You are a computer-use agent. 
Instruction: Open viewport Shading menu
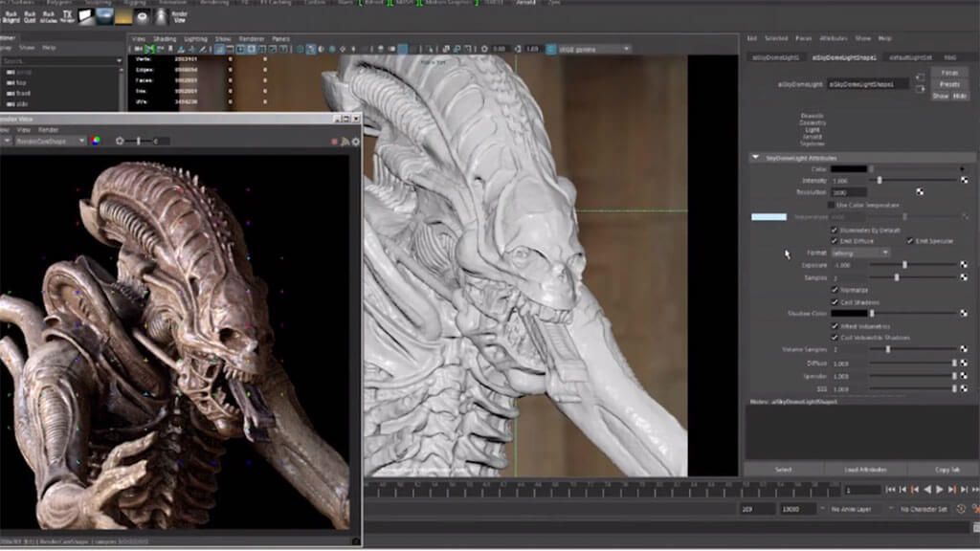pos(165,38)
